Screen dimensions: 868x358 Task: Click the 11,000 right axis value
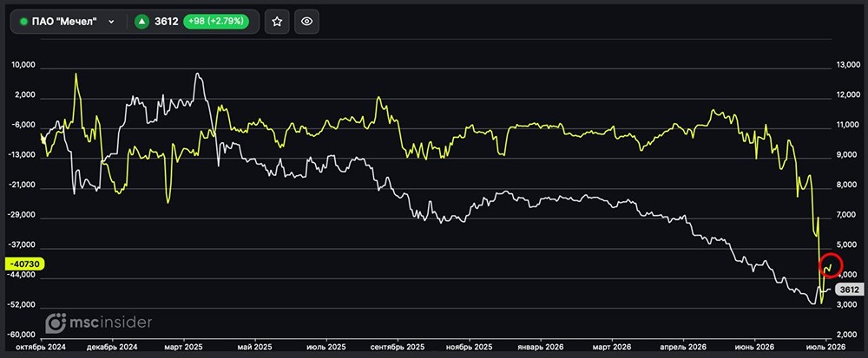[x=846, y=126]
